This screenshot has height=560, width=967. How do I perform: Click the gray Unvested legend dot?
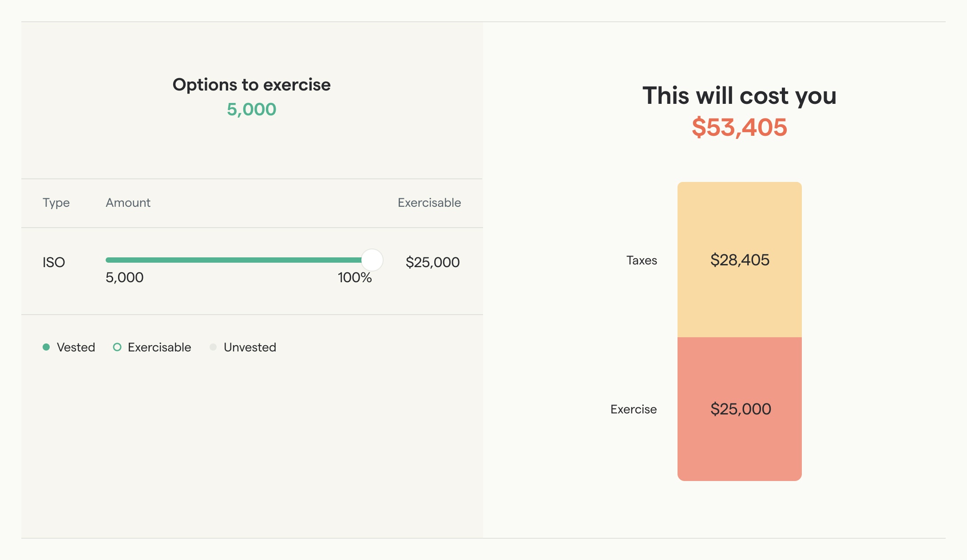[213, 347]
